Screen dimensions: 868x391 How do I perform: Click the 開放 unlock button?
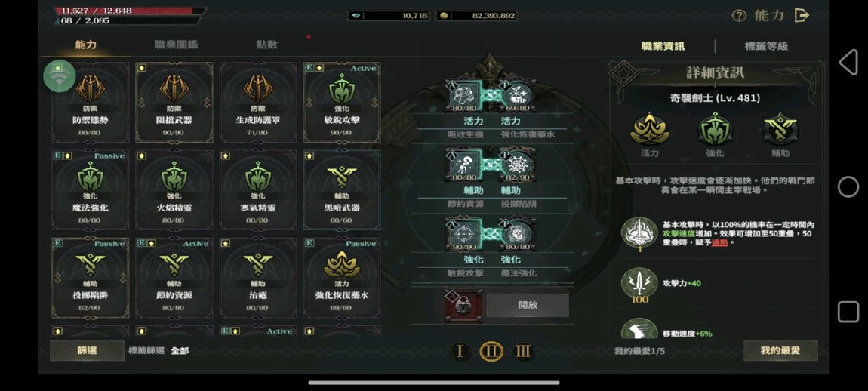coord(528,305)
